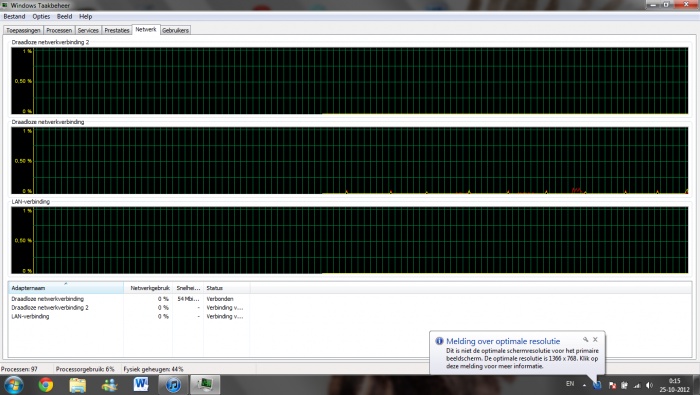Open Google Chrome from the taskbar

tap(46, 385)
